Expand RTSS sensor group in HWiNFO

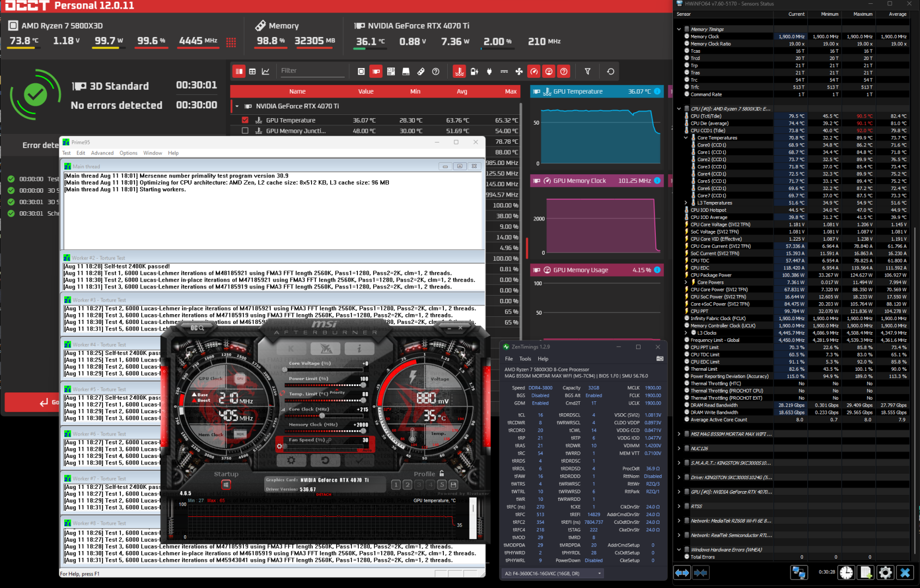click(x=679, y=506)
